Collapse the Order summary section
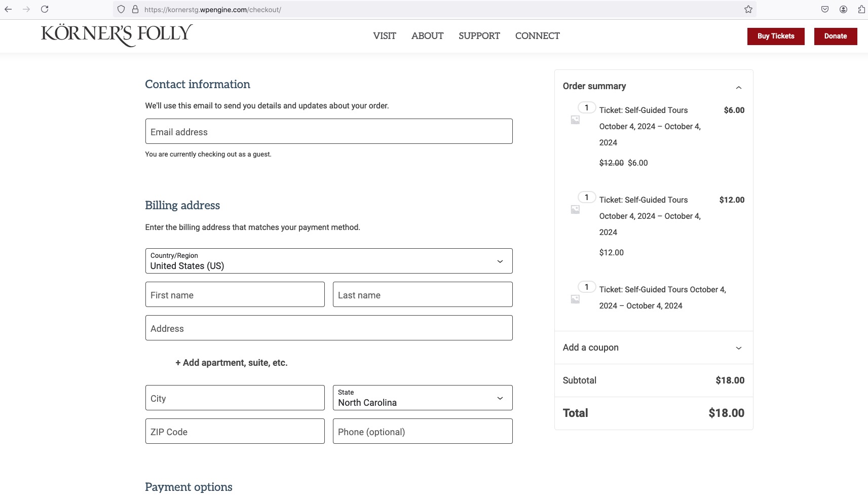 click(738, 87)
